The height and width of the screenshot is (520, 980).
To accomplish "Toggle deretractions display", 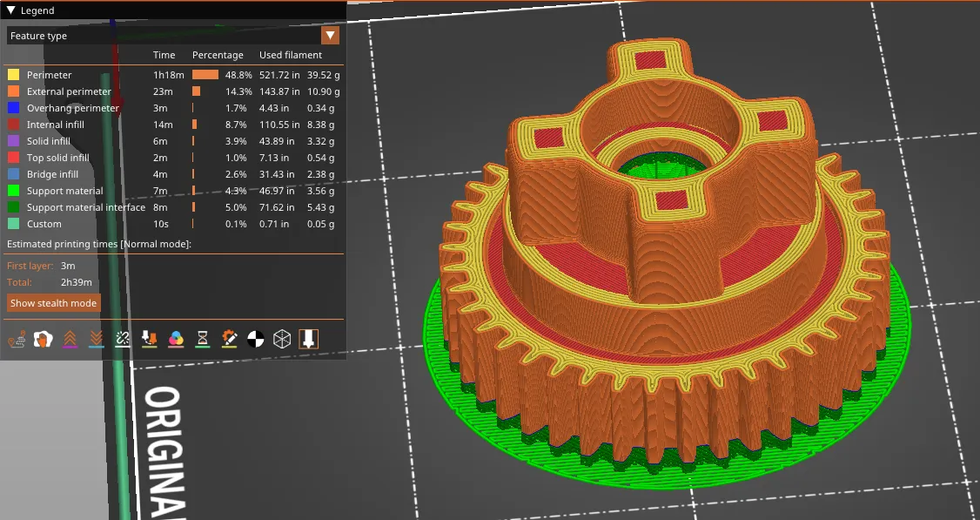I will pos(96,338).
